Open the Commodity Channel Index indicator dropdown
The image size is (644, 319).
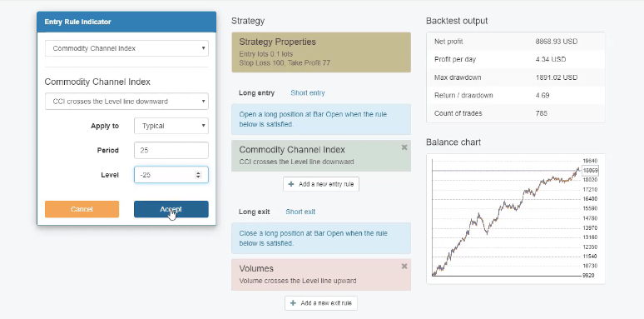[126, 48]
